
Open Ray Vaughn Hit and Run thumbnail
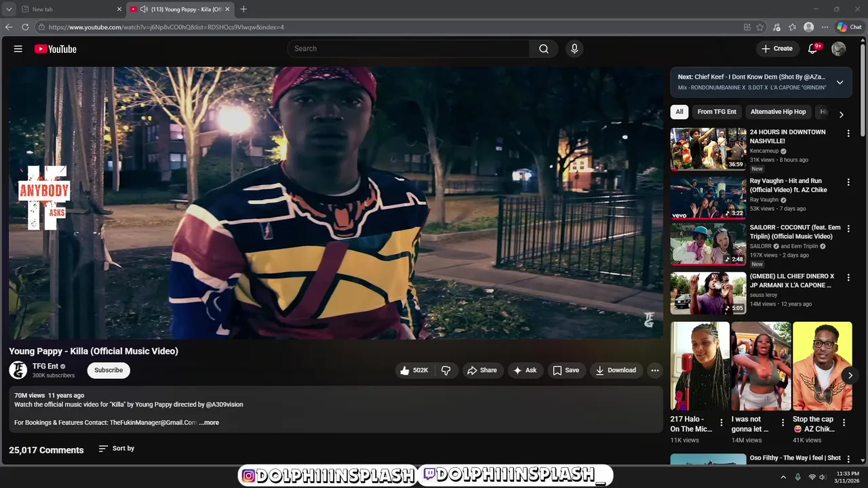pos(708,198)
